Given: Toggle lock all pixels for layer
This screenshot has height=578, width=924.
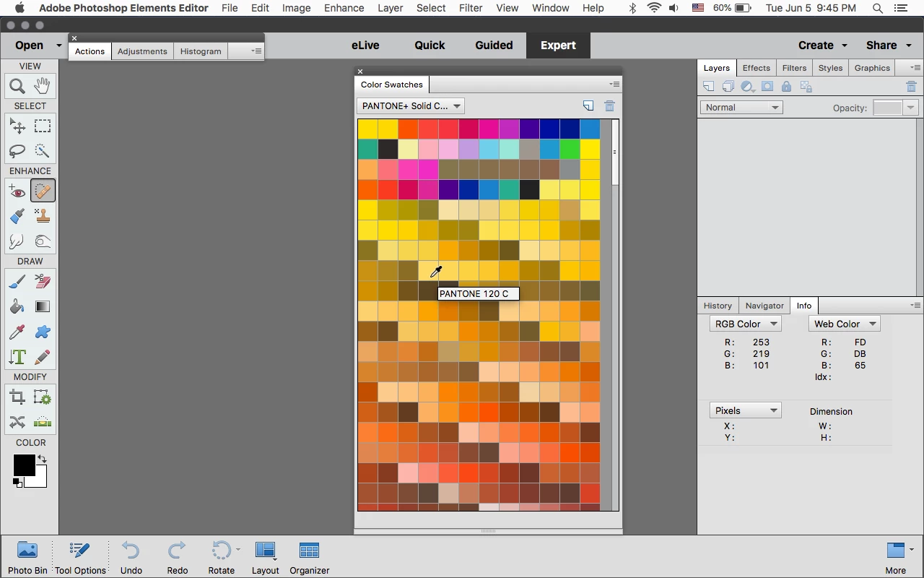Looking at the screenshot, I should [787, 87].
